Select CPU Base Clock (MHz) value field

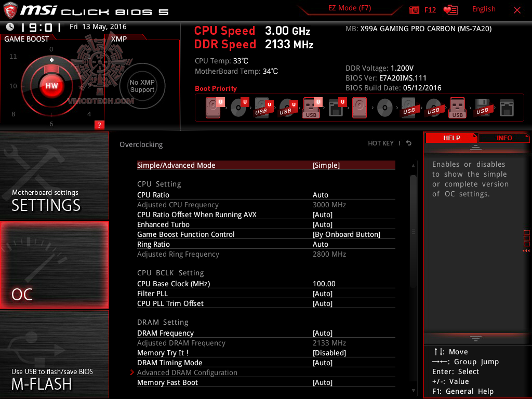click(324, 284)
